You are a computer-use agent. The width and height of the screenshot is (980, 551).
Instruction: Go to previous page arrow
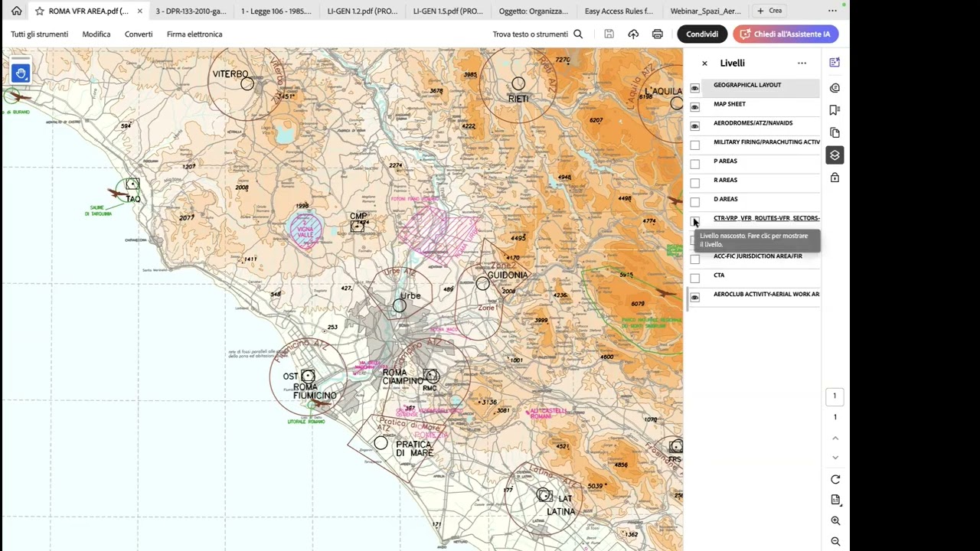click(x=835, y=438)
